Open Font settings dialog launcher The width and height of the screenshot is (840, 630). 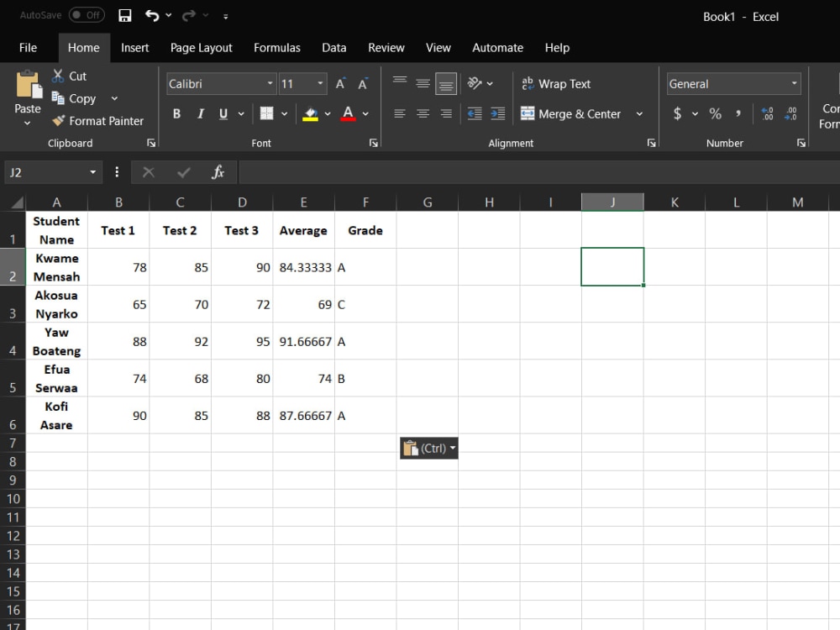374,143
